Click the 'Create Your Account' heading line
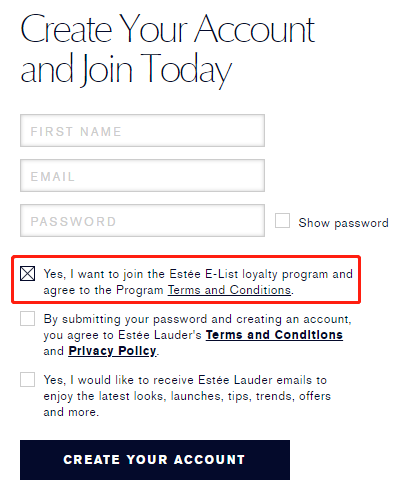The width and height of the screenshot is (397, 492). click(x=168, y=29)
